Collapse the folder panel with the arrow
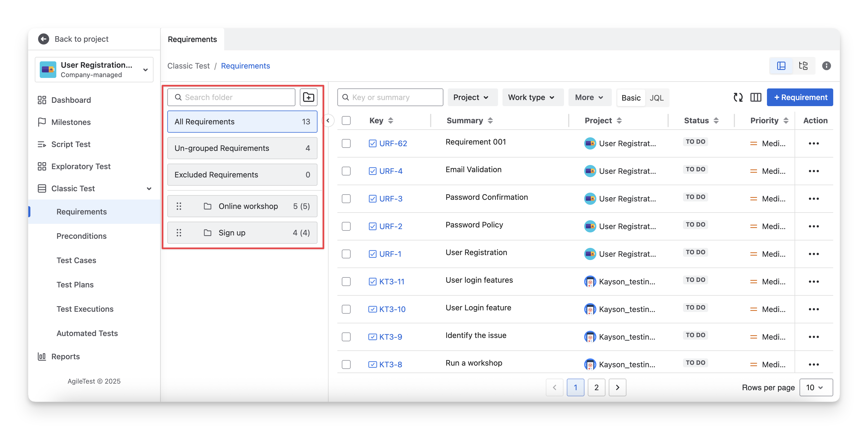This screenshot has width=868, height=430. pos(328,120)
